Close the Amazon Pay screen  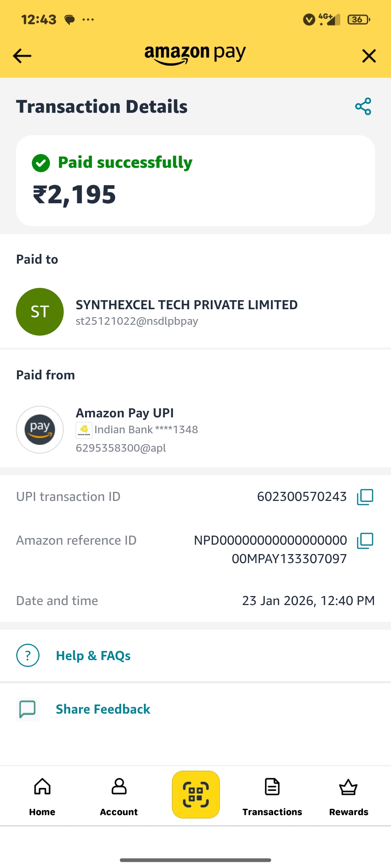click(x=369, y=56)
